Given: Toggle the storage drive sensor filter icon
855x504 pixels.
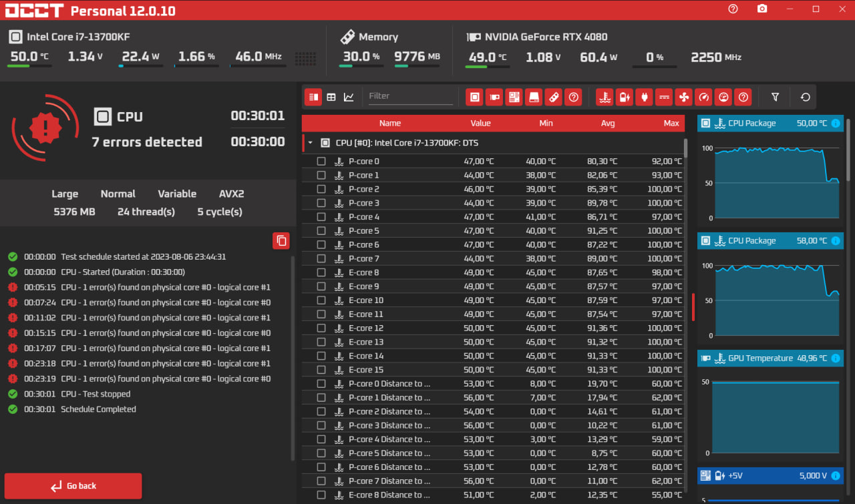Looking at the screenshot, I should coord(534,97).
